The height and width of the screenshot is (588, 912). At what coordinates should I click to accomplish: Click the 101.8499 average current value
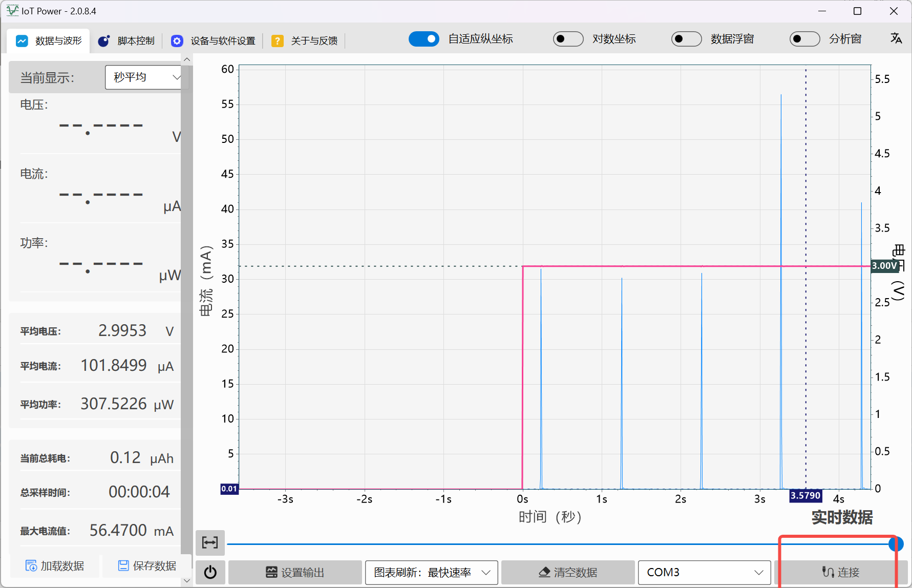click(x=114, y=365)
